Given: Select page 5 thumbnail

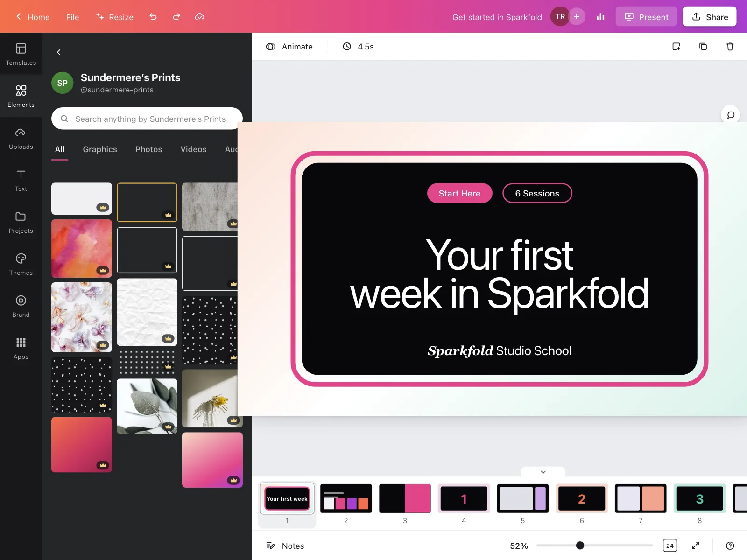Looking at the screenshot, I should (523, 499).
